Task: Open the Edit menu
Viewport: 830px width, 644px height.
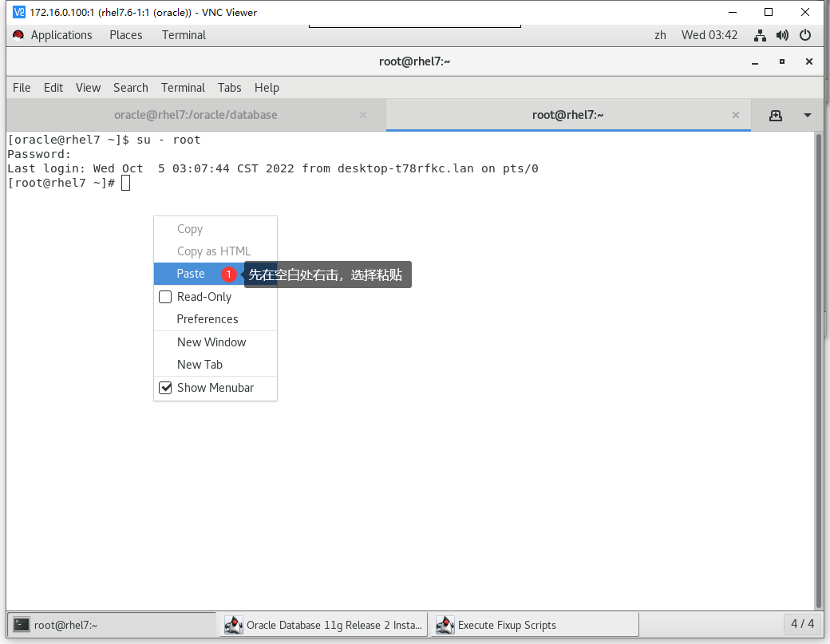Action: pos(53,87)
